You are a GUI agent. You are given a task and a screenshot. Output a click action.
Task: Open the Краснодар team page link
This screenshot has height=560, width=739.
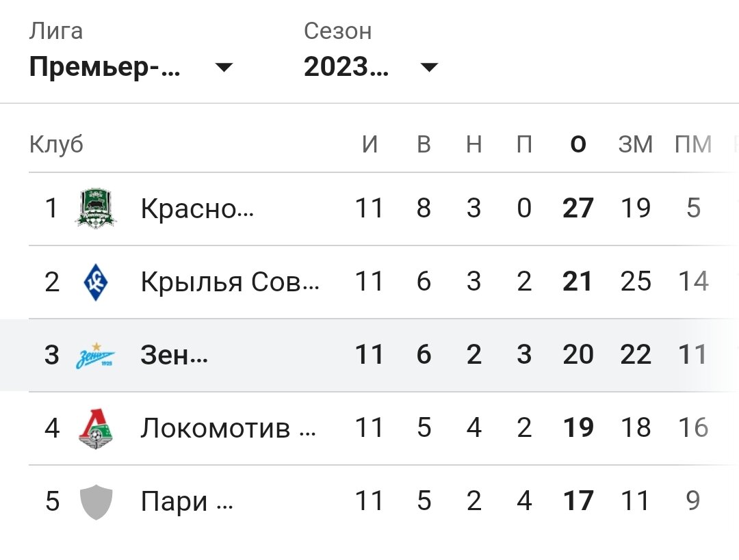[x=198, y=209]
